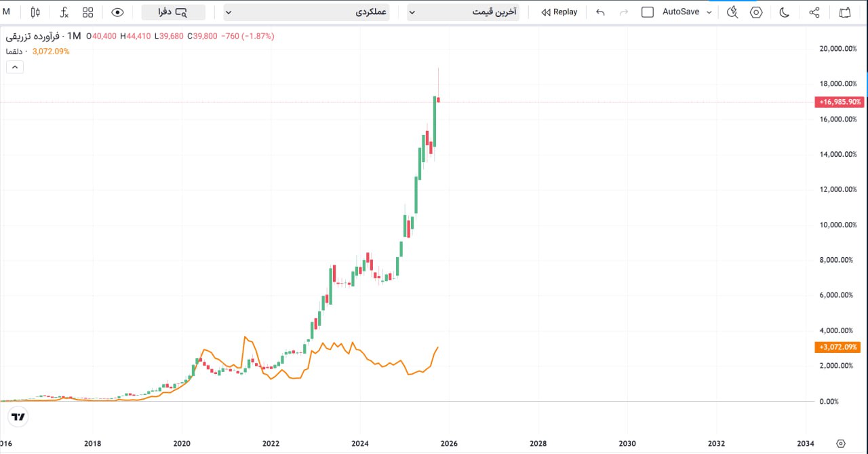Start Replay mode
Viewport: 868px width, 454px height.
[x=559, y=12]
